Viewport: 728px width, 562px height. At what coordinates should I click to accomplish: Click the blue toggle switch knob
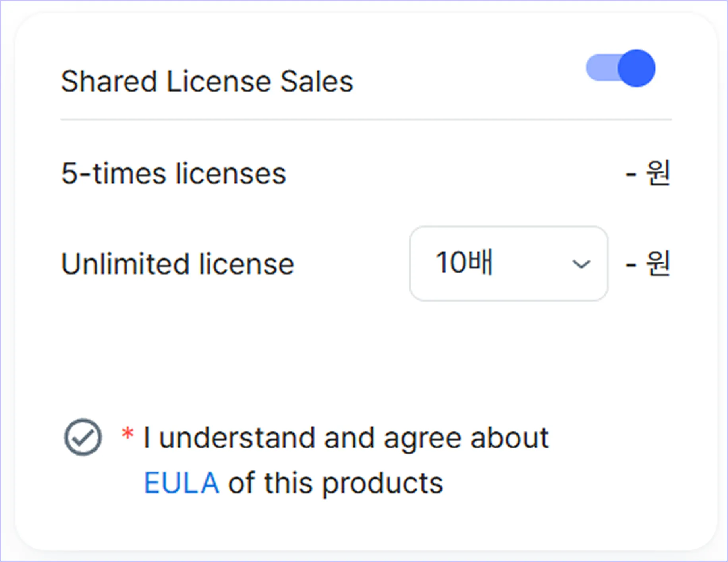(637, 68)
